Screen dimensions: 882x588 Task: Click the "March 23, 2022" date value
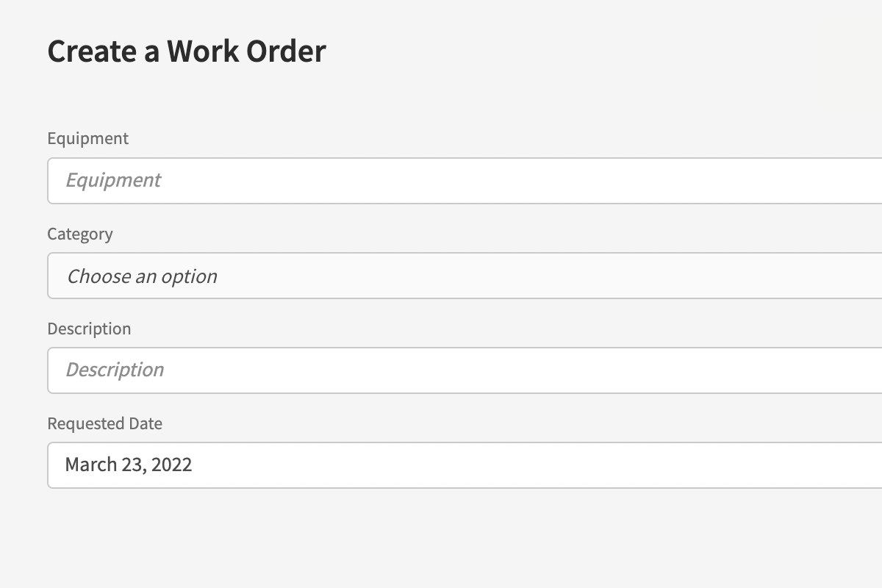click(129, 465)
